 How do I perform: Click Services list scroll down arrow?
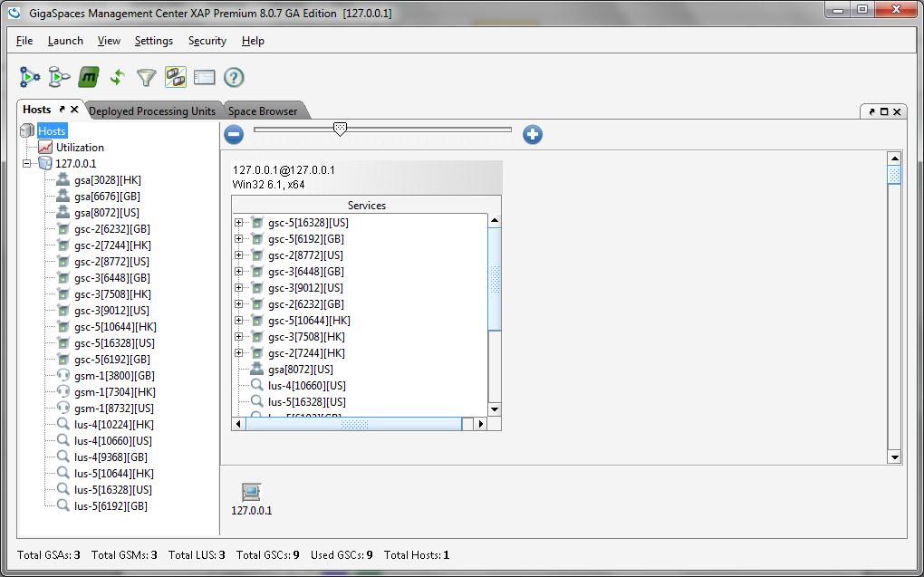(495, 409)
